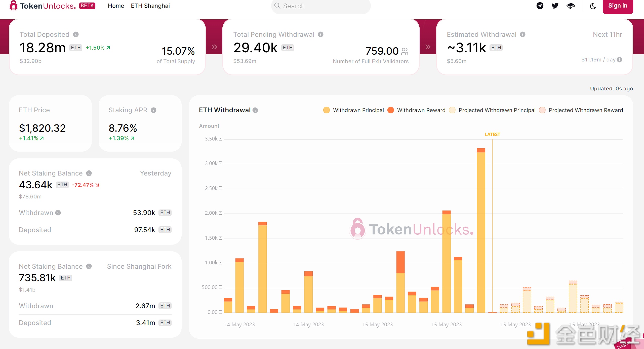Click the ~3.11k estimated withdrawal value
The width and height of the screenshot is (644, 349).
pos(467,48)
